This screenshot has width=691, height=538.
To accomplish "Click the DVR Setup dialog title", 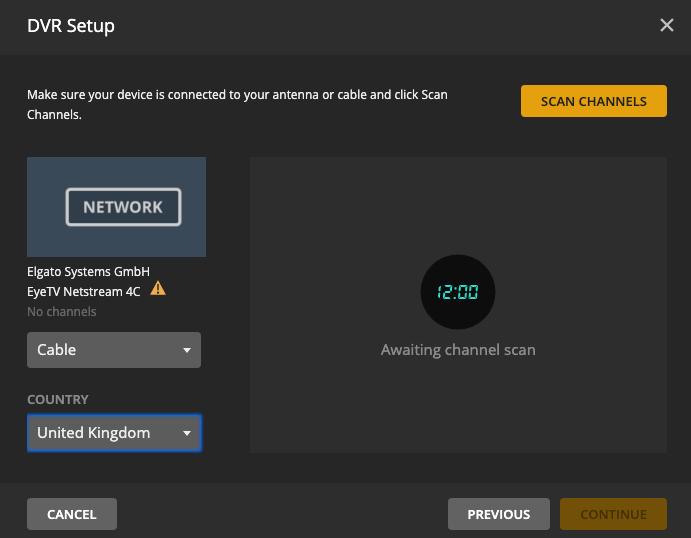I will (71, 26).
